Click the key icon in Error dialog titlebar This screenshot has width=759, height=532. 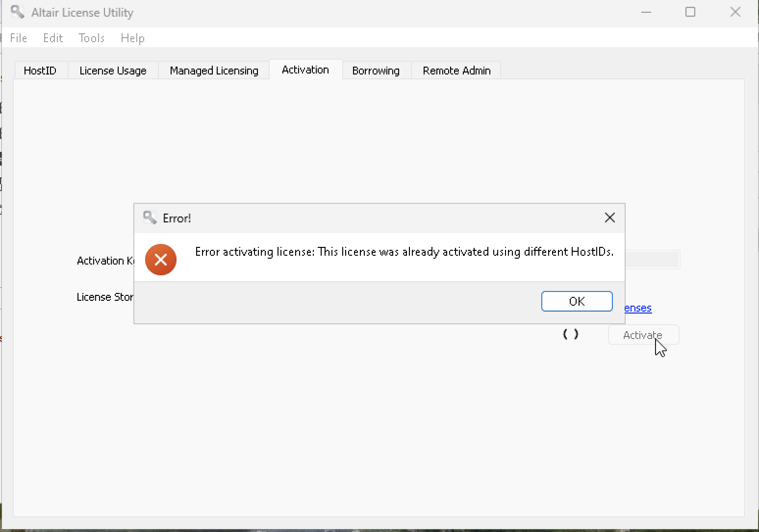click(150, 218)
